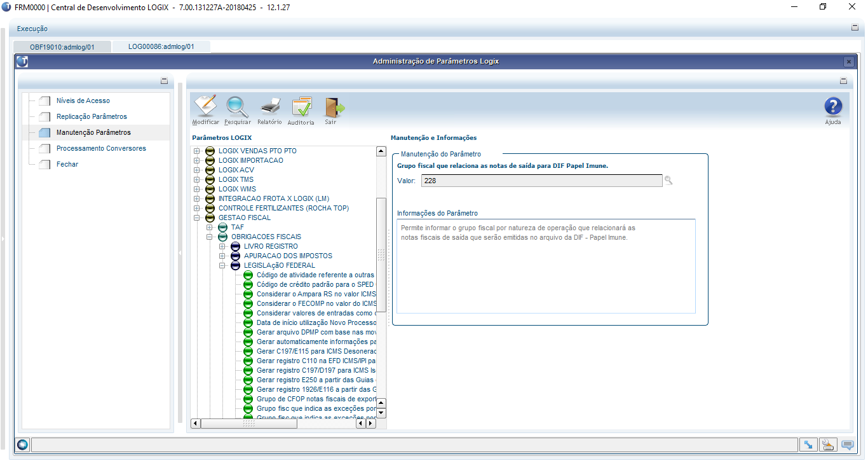
Task: Click the TAF node icon
Action: click(222, 227)
